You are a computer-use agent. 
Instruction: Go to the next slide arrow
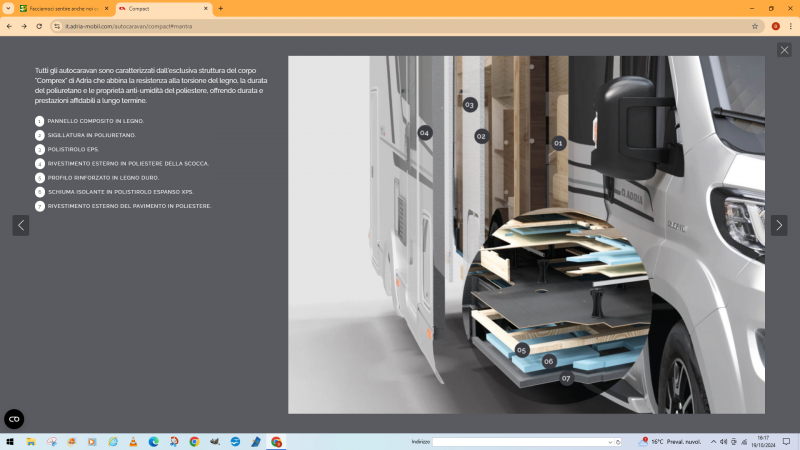point(779,225)
